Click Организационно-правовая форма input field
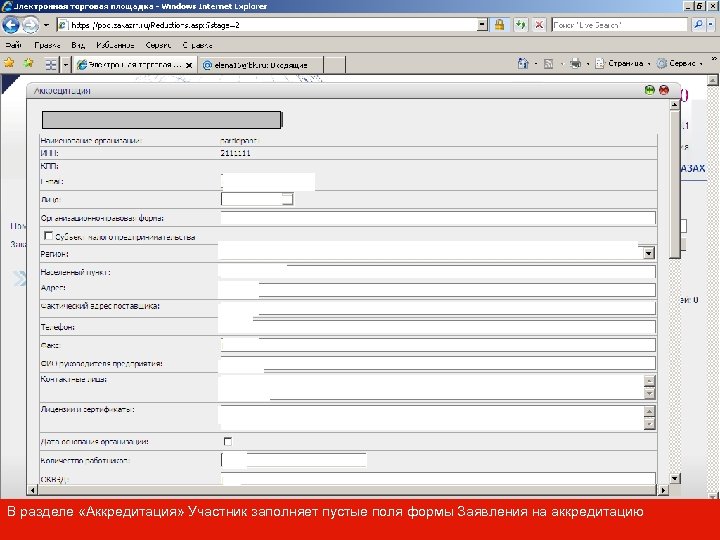The width and height of the screenshot is (720, 540). 438,218
